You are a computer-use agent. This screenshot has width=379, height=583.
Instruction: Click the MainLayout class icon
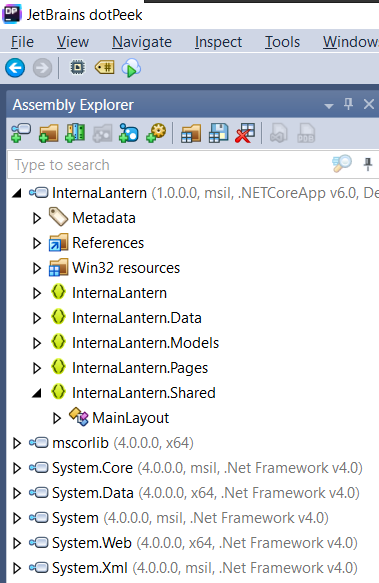(78, 417)
